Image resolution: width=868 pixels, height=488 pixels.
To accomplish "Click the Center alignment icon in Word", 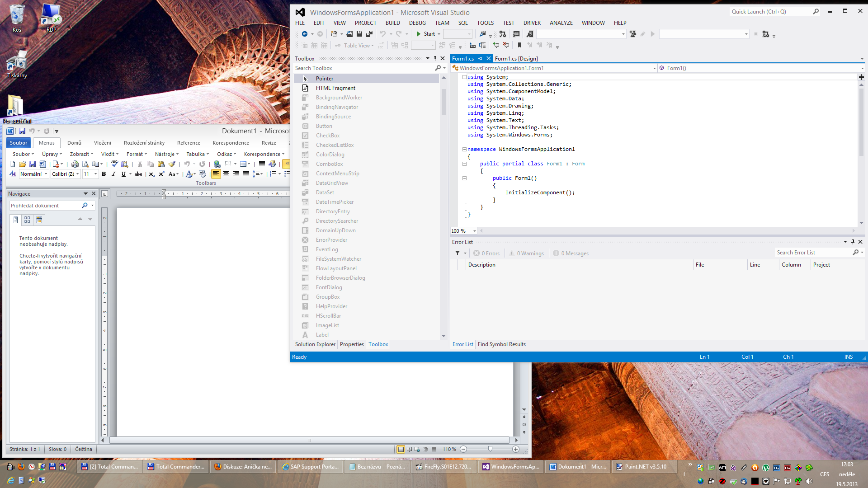I will pyautogui.click(x=226, y=174).
